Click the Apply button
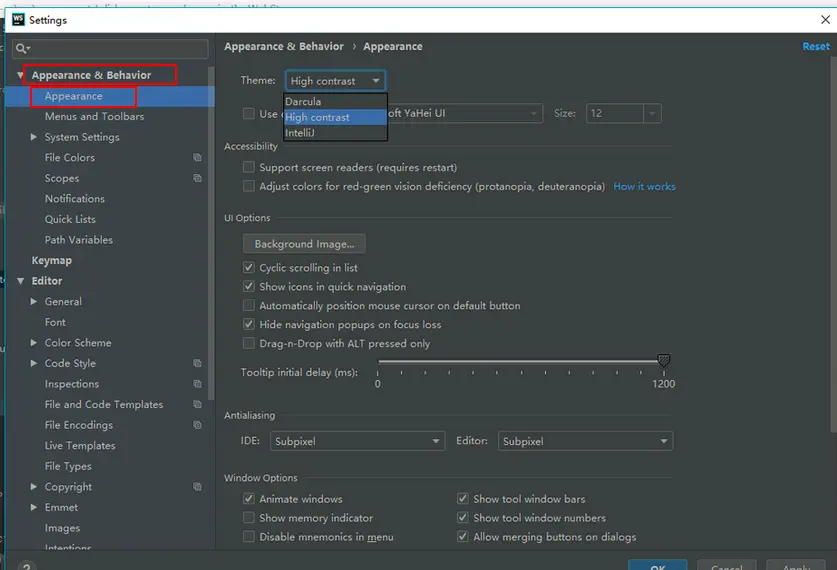This screenshot has height=570, width=837. coord(796,566)
